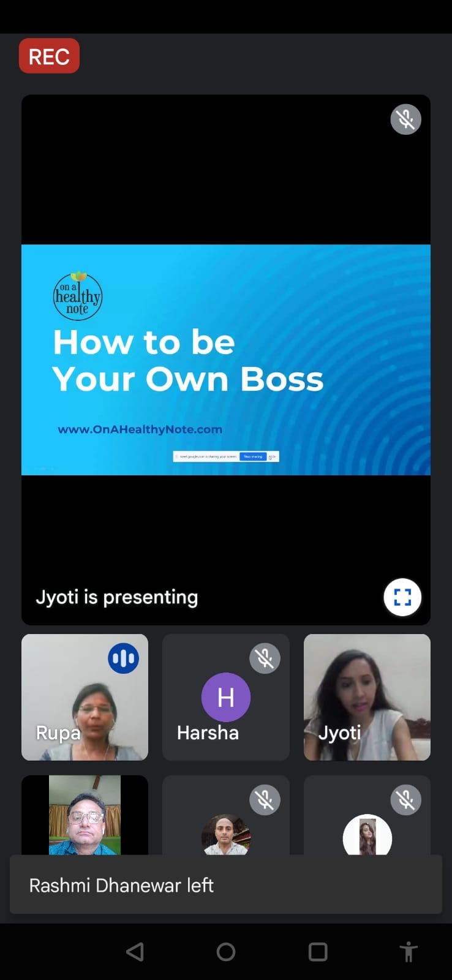Tap Harsha's purple H avatar
The width and height of the screenshot is (452, 980).
pyautogui.click(x=225, y=697)
